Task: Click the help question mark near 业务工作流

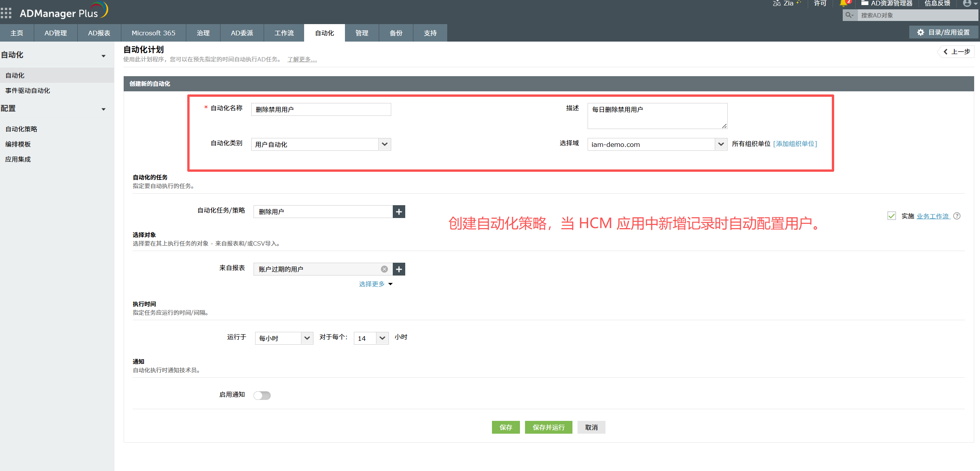Action: (x=957, y=216)
